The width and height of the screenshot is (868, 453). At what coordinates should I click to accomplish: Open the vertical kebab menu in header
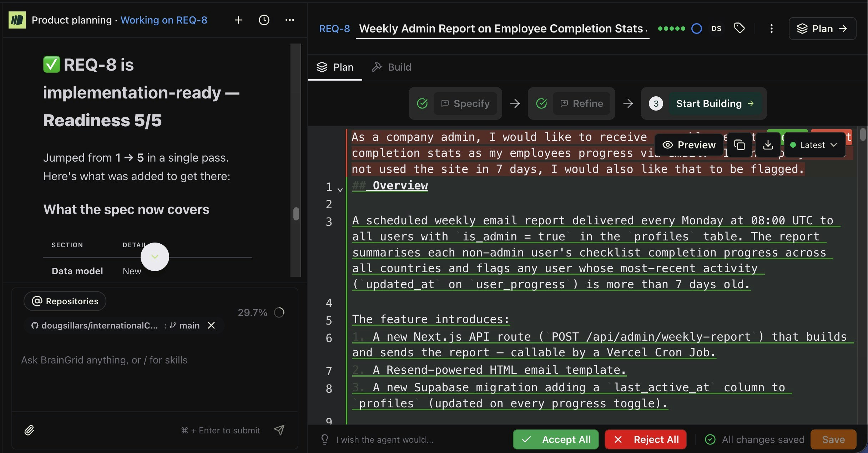click(x=771, y=29)
